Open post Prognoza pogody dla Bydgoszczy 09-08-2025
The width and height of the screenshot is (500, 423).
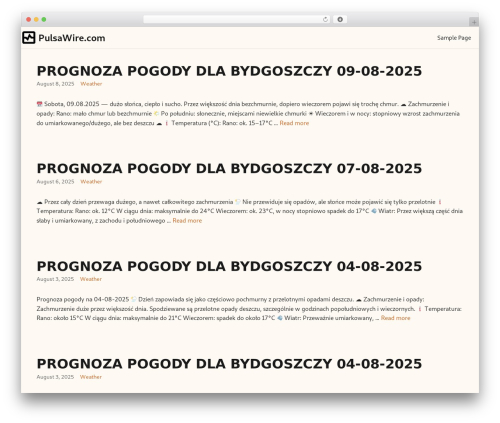[x=229, y=71]
